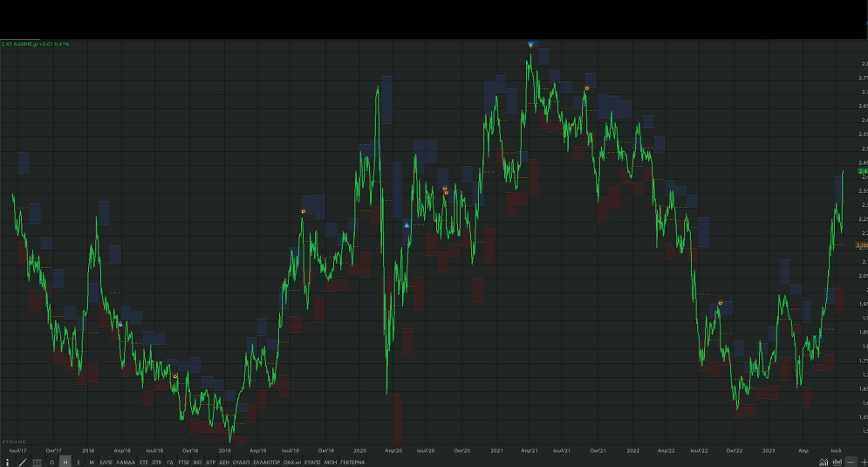Load the ΕΛΠΕ symbol chart
868x467 pixels.
106,462
